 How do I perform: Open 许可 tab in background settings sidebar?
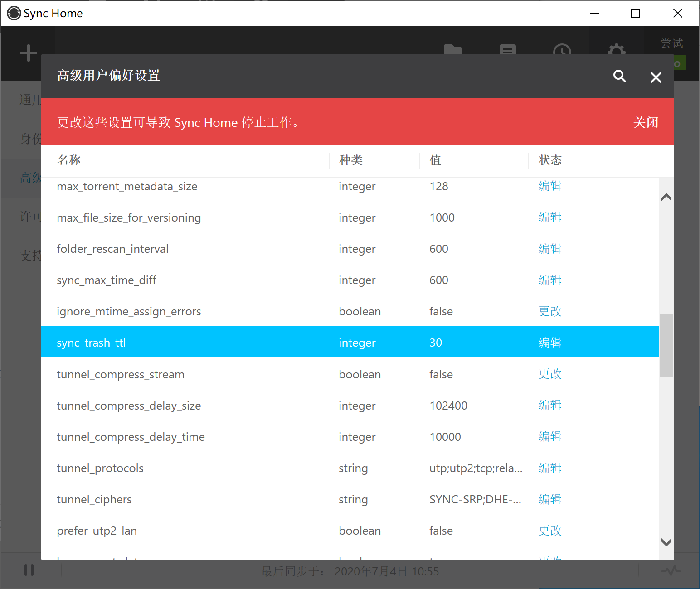tap(30, 217)
